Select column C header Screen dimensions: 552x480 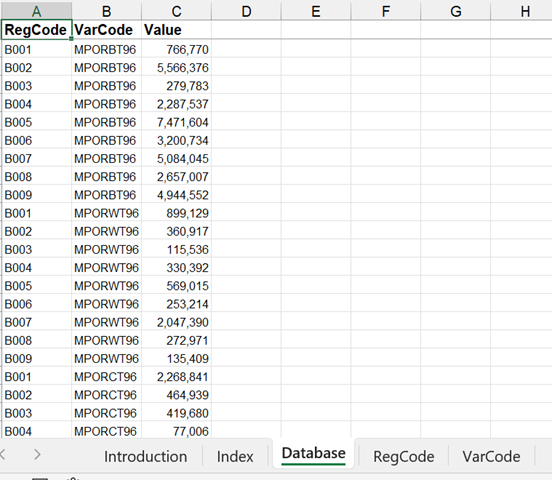pyautogui.click(x=176, y=11)
